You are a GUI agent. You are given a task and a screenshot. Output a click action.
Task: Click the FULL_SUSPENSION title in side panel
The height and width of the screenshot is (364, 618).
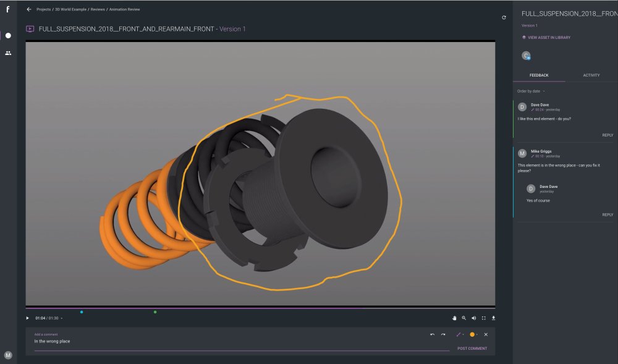(570, 14)
